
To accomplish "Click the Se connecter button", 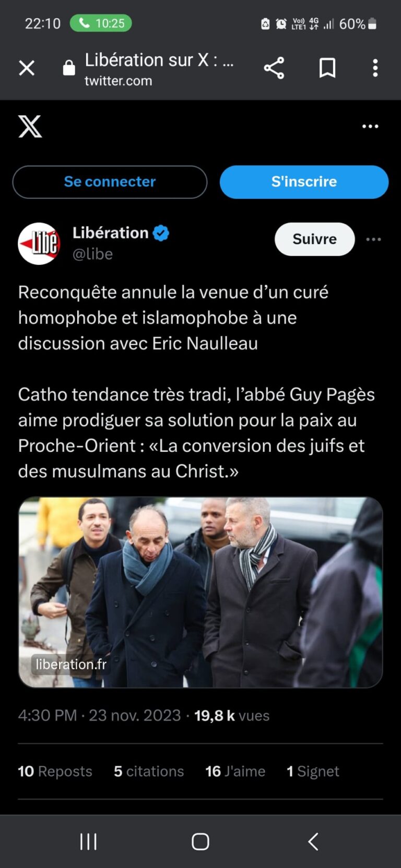I will pos(110,182).
